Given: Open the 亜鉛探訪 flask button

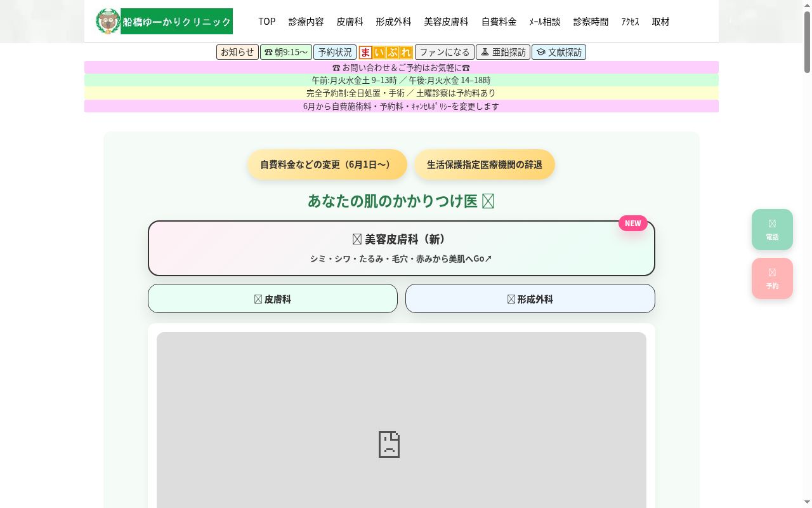Looking at the screenshot, I should click(x=503, y=52).
